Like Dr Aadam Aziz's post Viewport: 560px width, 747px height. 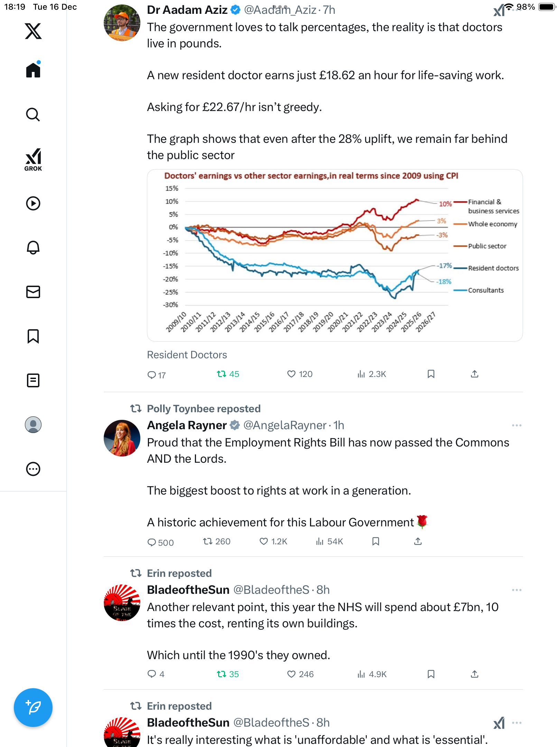click(x=291, y=374)
